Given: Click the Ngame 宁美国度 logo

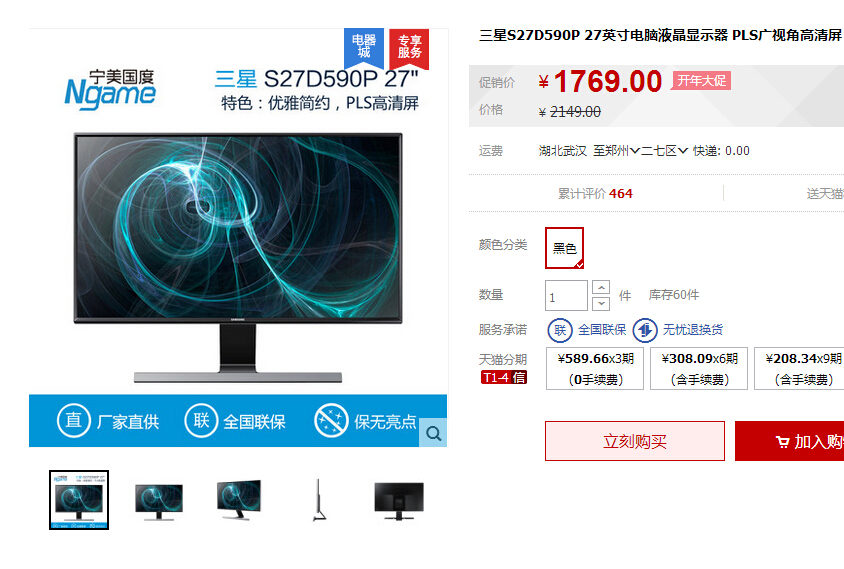Looking at the screenshot, I should tap(110, 89).
